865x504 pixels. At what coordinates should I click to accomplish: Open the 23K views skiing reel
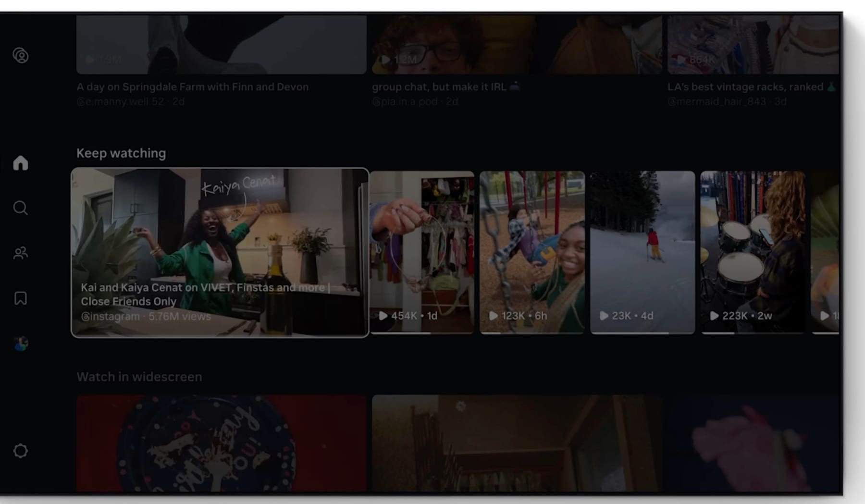click(x=643, y=252)
